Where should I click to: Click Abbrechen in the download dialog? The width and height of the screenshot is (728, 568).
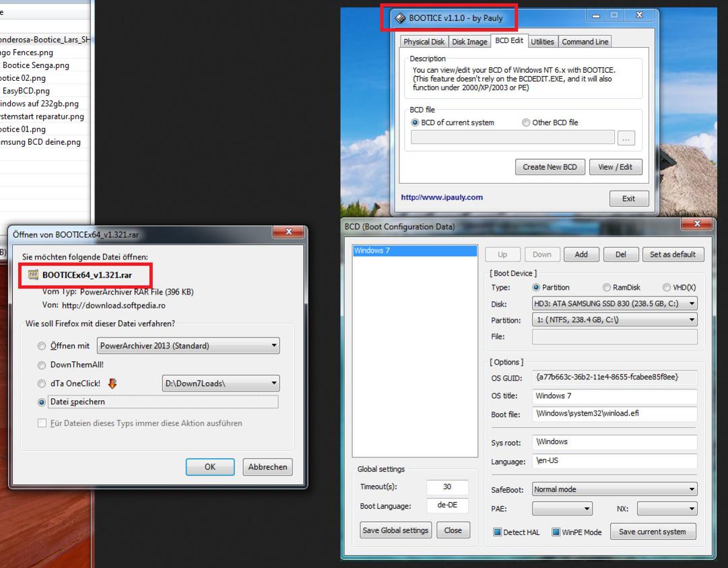(267, 467)
